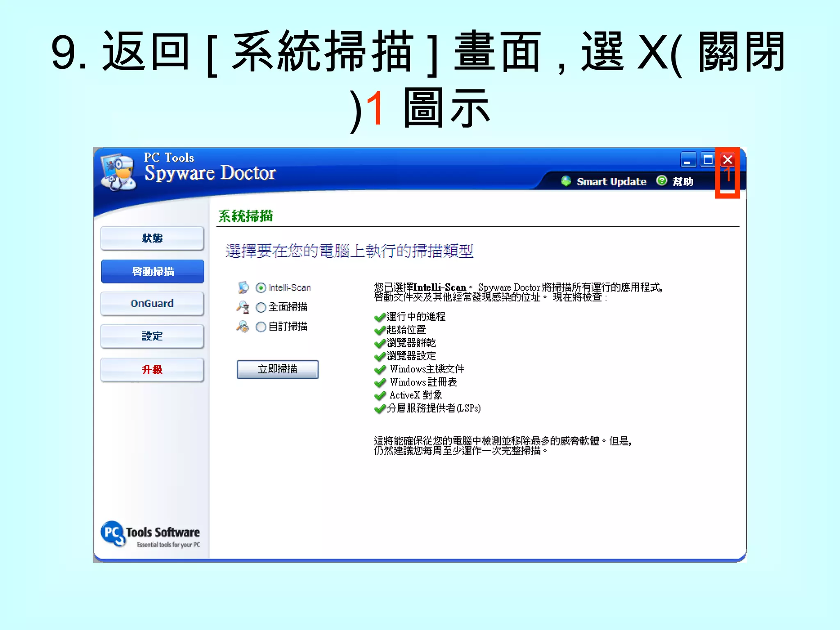Click the 分層服務提供者(LSPs) list entry text
Screen dimensions: 840x630
click(x=434, y=408)
